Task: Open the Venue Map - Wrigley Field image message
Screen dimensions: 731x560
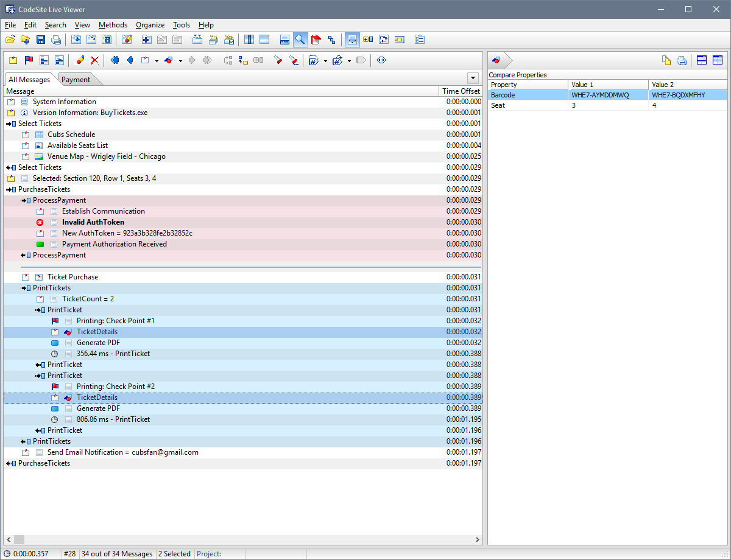Action: (x=107, y=156)
